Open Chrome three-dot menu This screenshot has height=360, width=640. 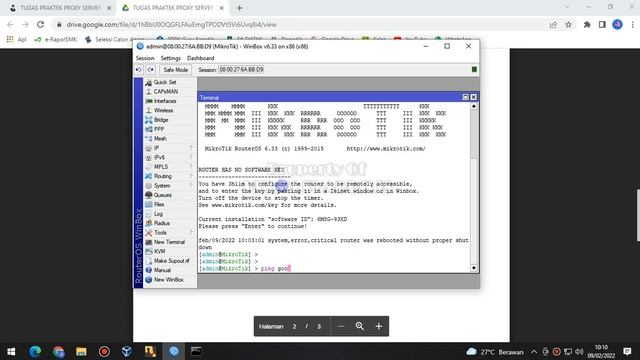pyautogui.click(x=632, y=24)
